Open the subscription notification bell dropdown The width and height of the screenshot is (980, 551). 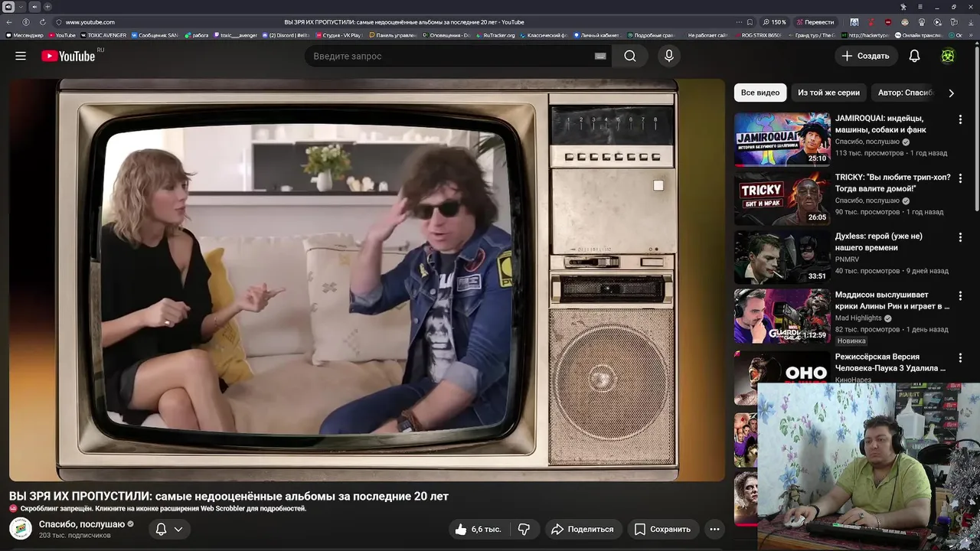pos(169,529)
